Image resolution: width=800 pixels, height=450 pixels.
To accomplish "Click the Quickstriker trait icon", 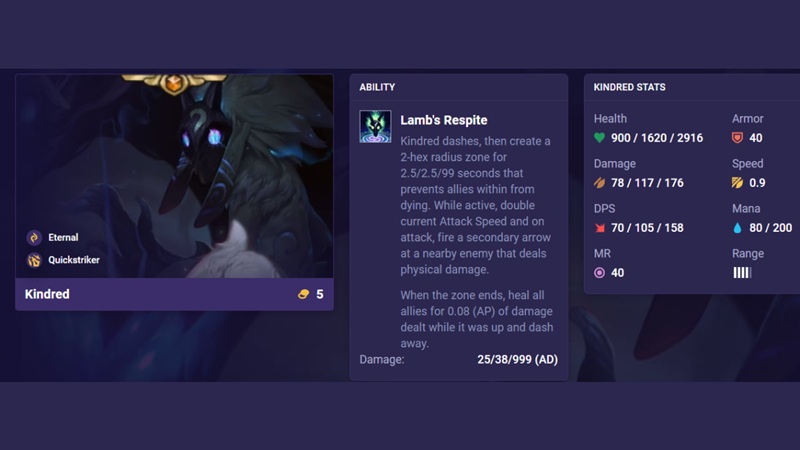I will [x=34, y=260].
